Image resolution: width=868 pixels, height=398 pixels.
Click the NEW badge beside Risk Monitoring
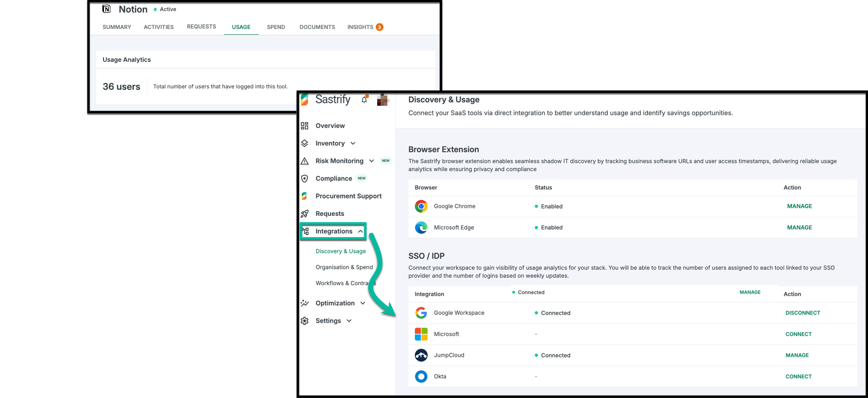385,161
